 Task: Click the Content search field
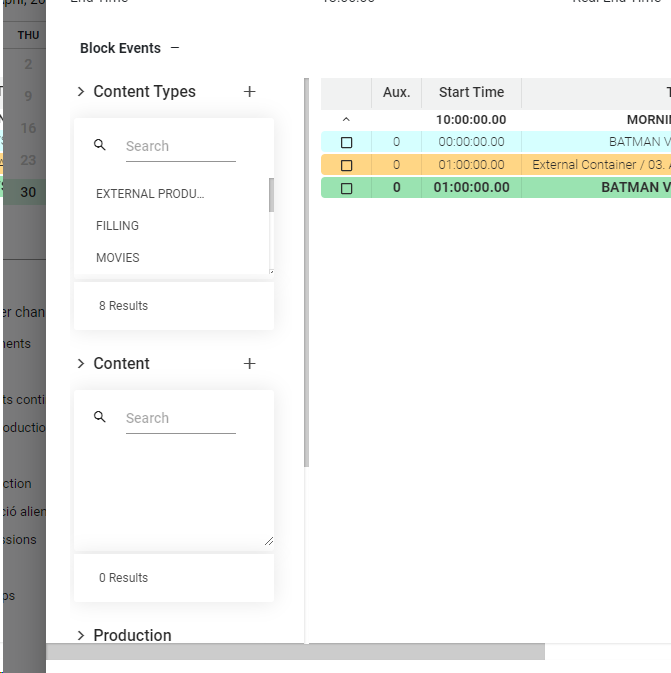(180, 418)
